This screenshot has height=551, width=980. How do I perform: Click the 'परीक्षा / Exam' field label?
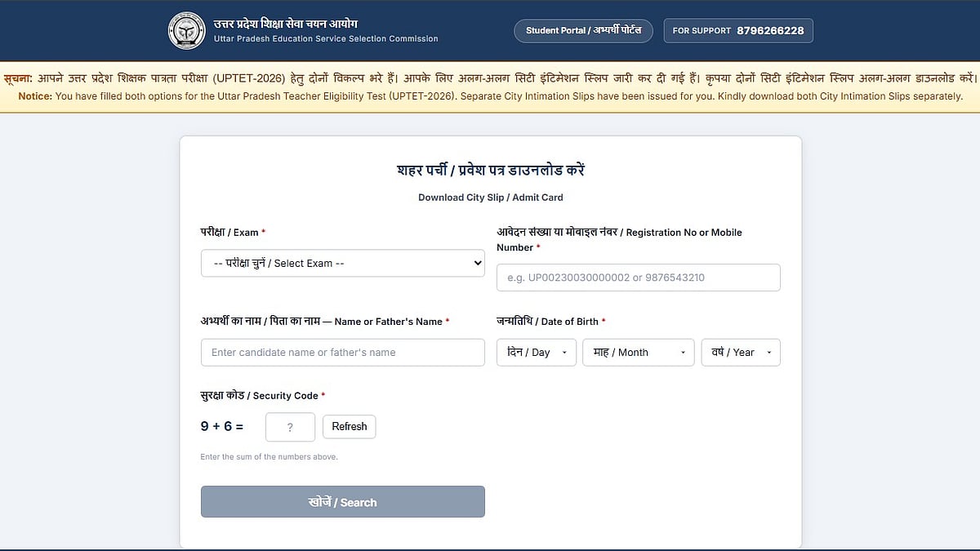coord(233,233)
